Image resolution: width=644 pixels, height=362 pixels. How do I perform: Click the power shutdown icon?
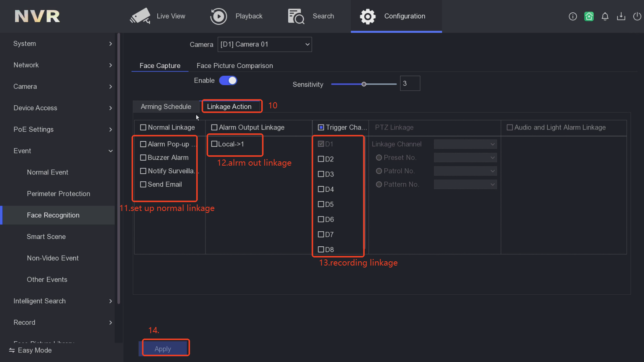[637, 16]
